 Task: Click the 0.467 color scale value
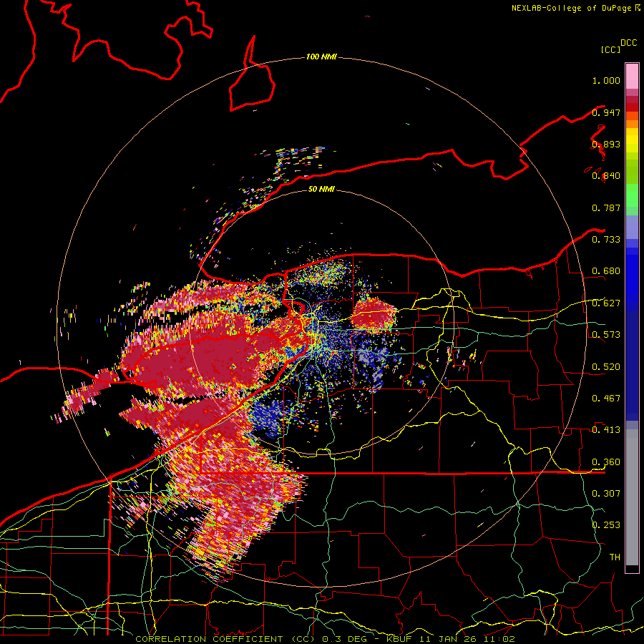tap(606, 399)
